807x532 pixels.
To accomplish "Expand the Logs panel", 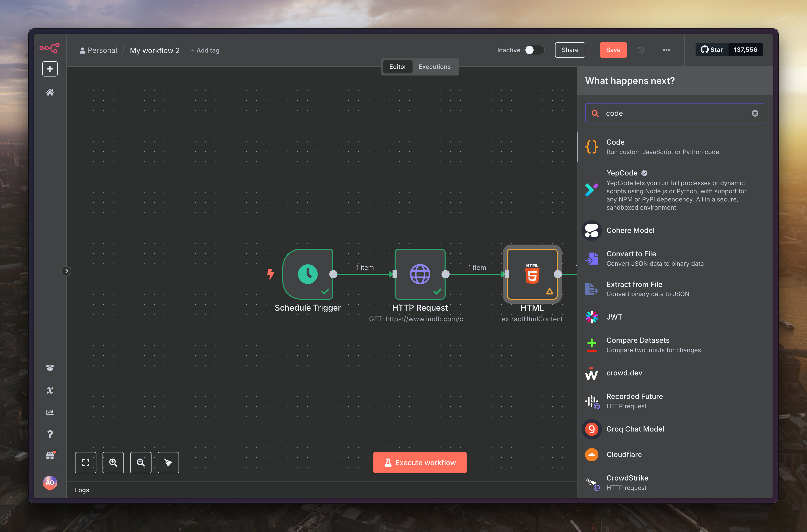I will pos(82,490).
